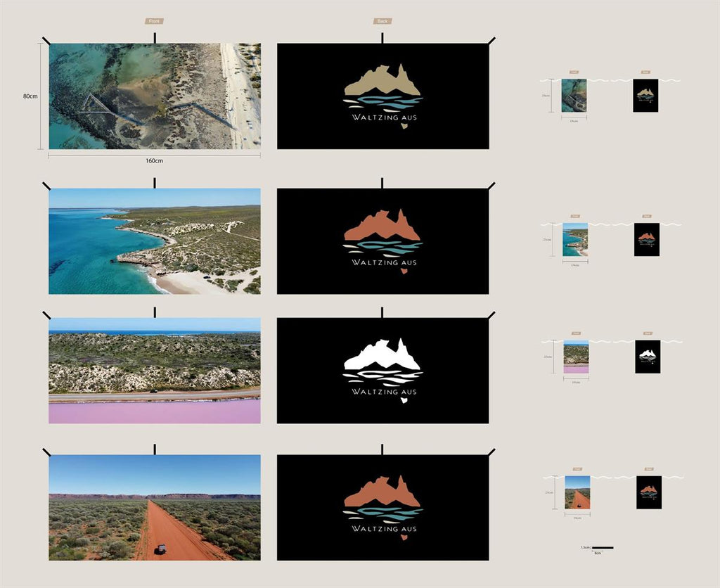This screenshot has width=720, height=588.
Task: Click the black scale bar legend
Action: (x=603, y=547)
